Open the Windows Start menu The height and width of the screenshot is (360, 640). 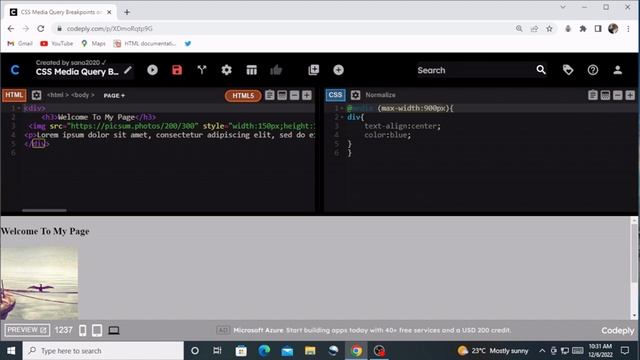(11, 351)
